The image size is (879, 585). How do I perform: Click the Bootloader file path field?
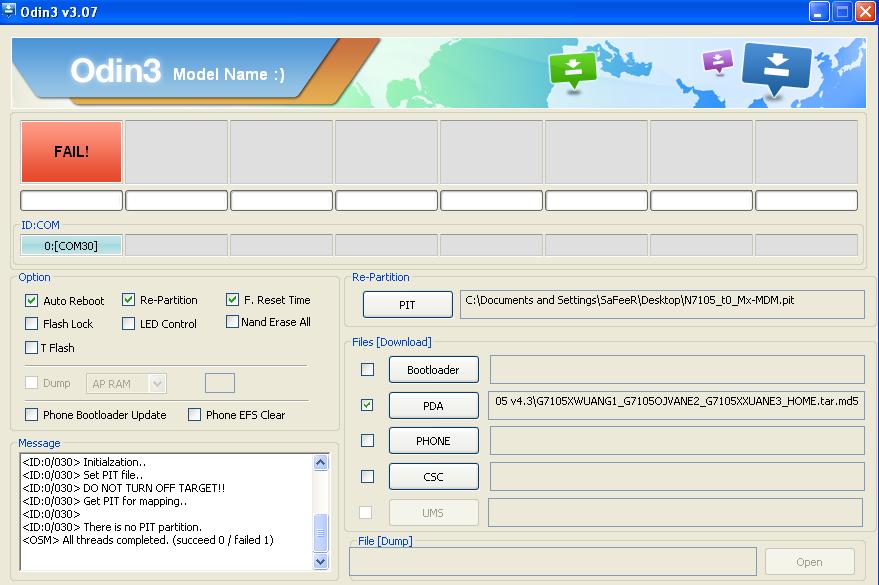pos(677,369)
